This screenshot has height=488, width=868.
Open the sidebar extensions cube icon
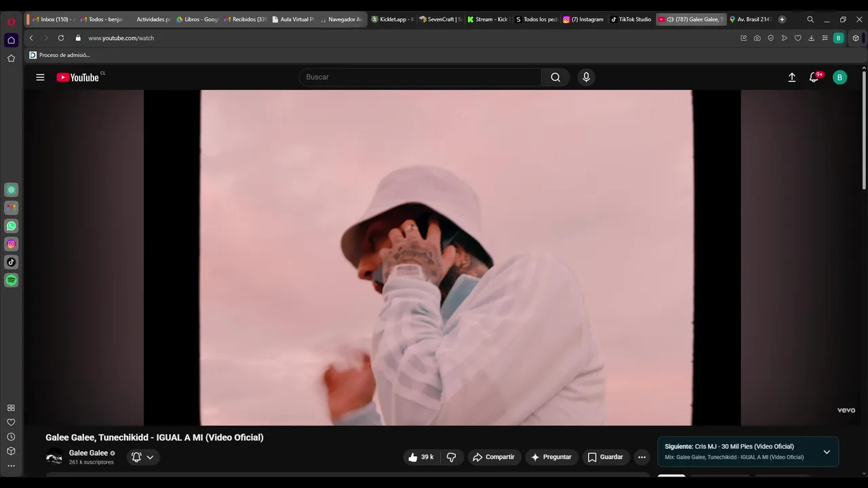(11, 451)
